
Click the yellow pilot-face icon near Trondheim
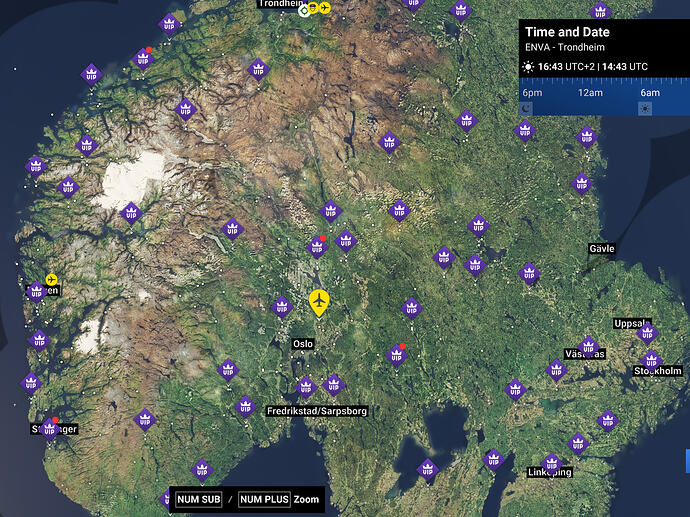(x=313, y=8)
